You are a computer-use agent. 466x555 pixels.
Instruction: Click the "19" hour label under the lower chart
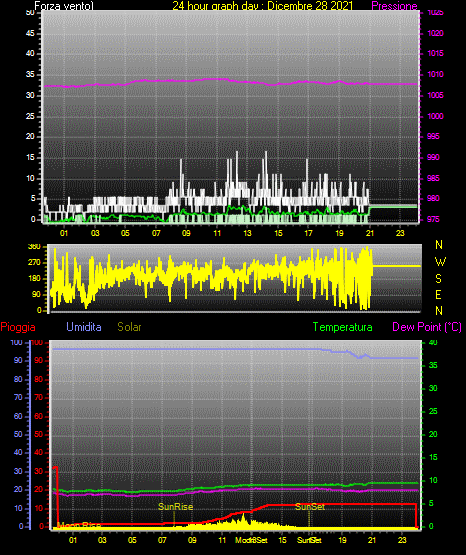click(342, 540)
